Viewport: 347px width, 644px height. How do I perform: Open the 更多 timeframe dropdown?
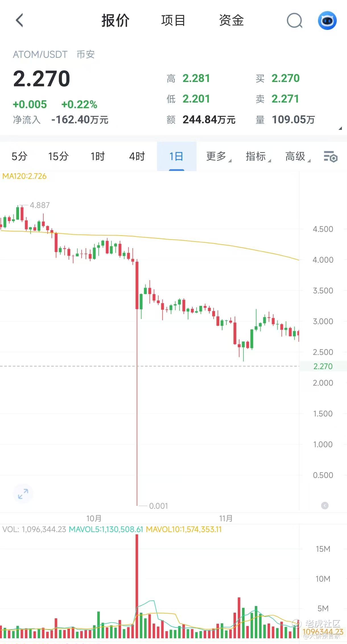click(219, 156)
